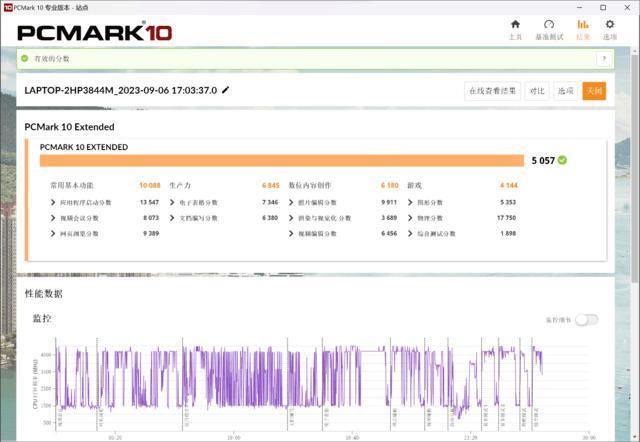Click the Photo Editing value 9 911
The height and width of the screenshot is (442, 640).
[389, 202]
